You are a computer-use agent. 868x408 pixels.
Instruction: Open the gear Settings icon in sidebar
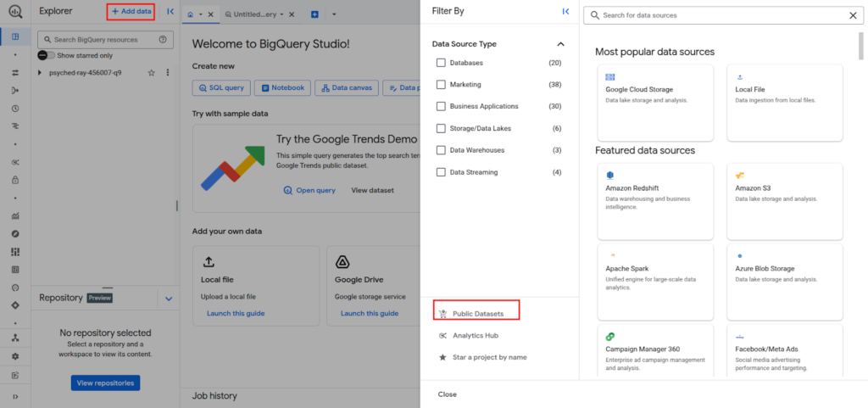click(15, 356)
